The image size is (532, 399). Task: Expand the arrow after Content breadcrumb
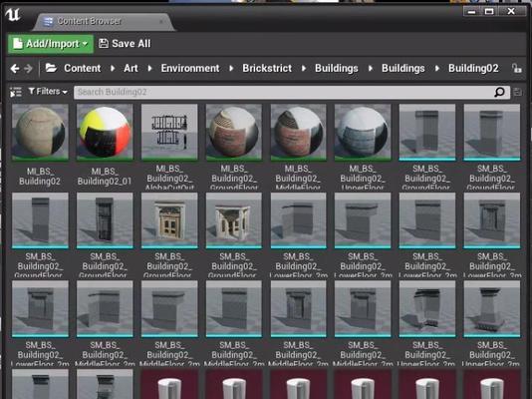tap(113, 68)
